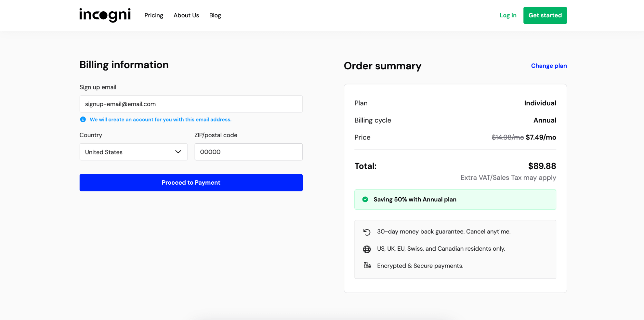Click the green checkmark savings icon
The height and width of the screenshot is (320, 644).
365,199
